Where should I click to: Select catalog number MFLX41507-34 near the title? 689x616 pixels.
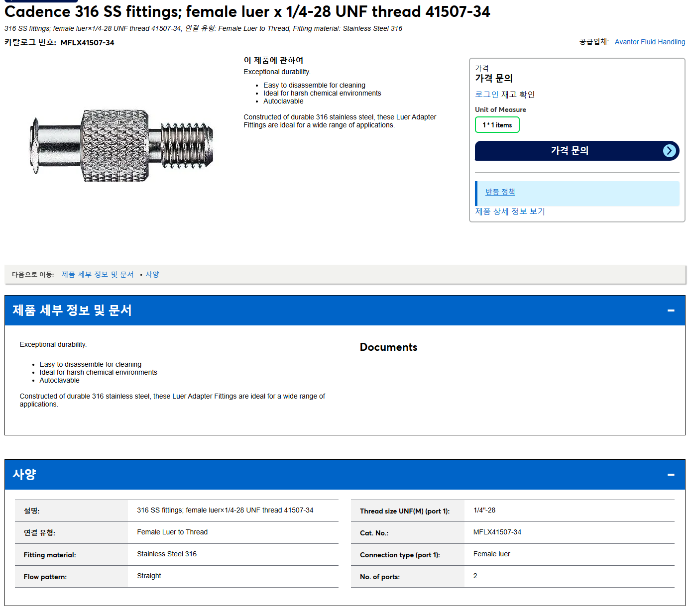pyautogui.click(x=87, y=43)
